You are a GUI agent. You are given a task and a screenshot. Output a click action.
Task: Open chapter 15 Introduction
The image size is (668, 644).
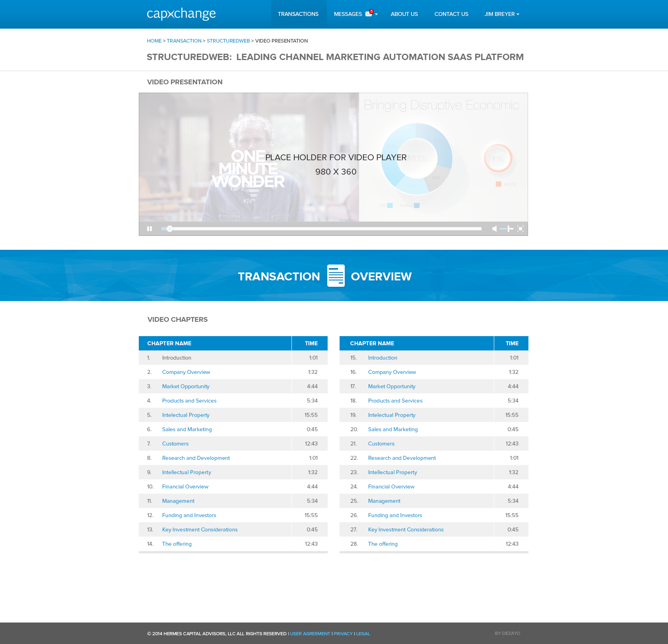(x=383, y=358)
